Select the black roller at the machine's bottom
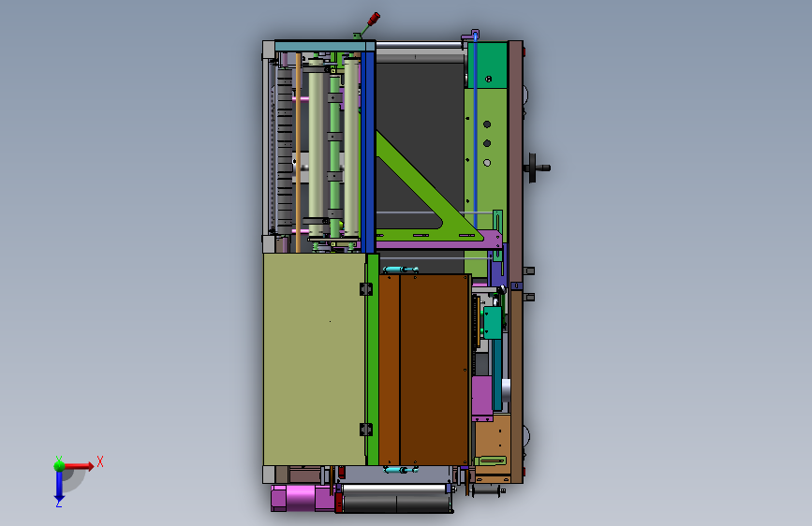 point(396,504)
